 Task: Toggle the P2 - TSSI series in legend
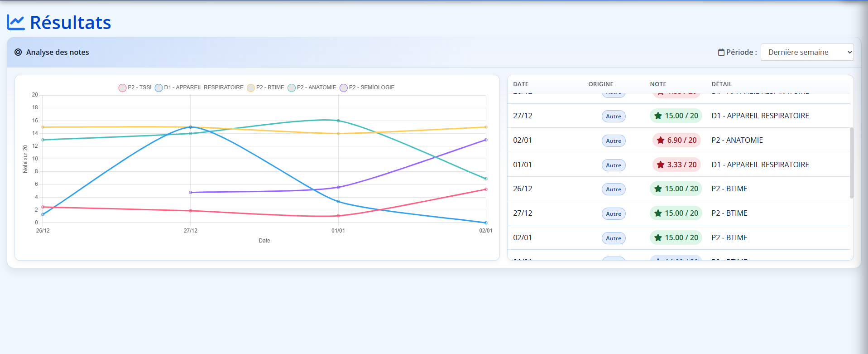tap(135, 87)
